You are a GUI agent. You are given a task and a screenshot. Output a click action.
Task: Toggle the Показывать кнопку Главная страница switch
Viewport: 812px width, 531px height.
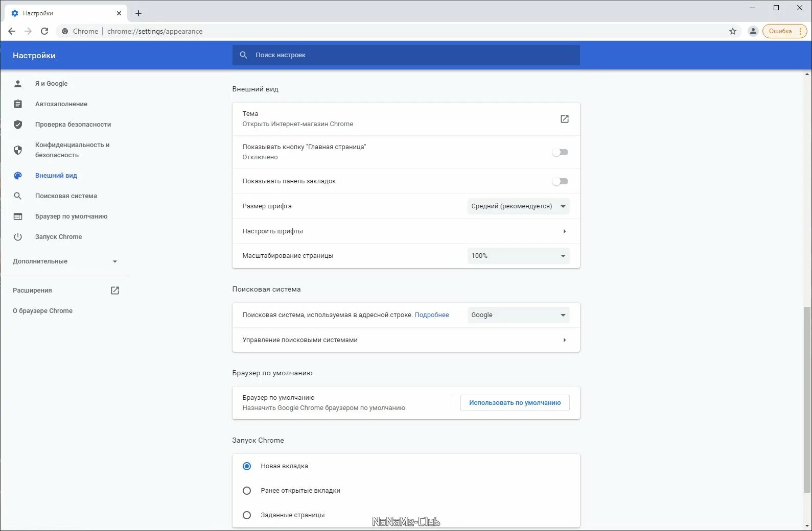[x=561, y=152]
